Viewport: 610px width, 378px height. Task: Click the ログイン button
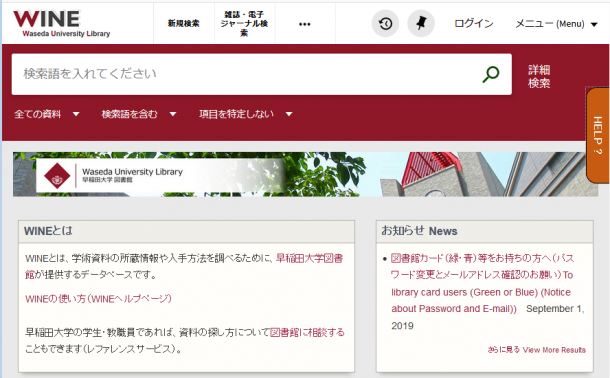(473, 24)
